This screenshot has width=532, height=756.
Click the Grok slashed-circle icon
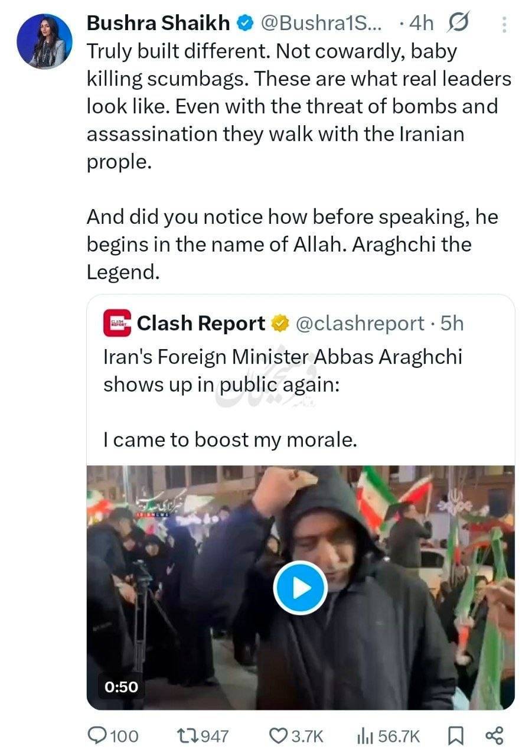458,24
